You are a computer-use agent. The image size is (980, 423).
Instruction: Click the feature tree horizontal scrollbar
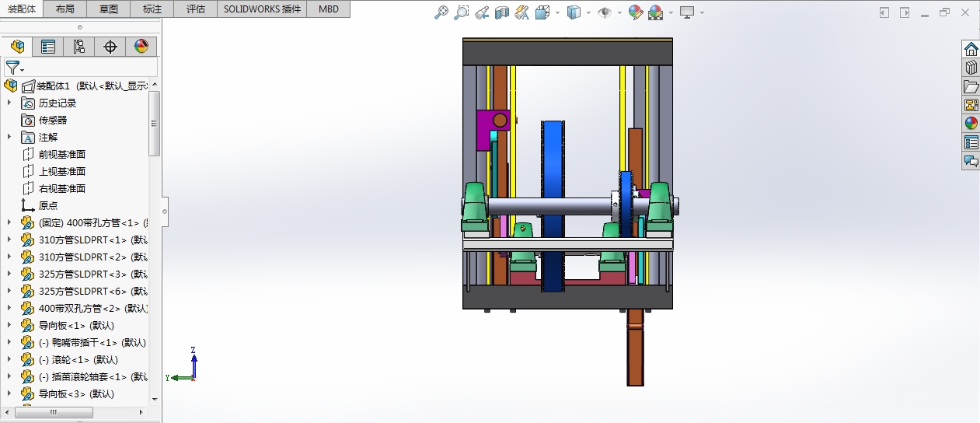point(54,413)
